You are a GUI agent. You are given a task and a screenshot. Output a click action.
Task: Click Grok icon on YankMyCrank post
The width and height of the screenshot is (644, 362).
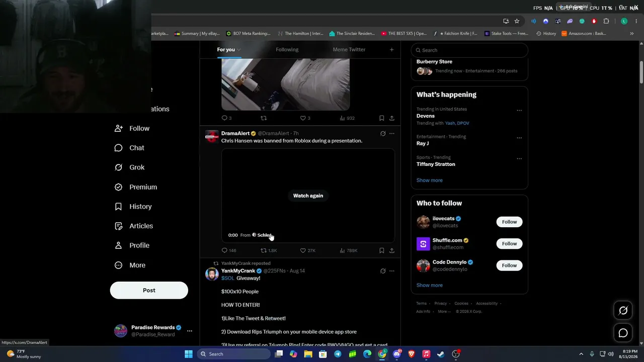(x=383, y=271)
